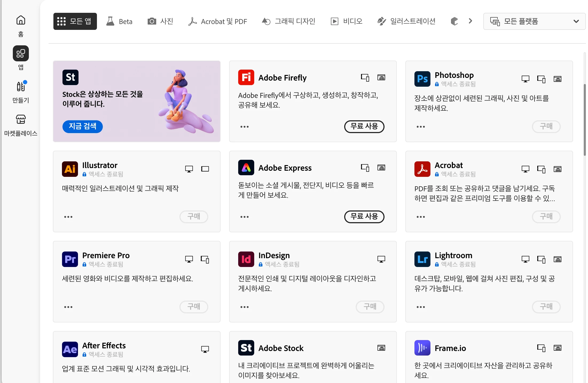
Task: Open the Home (홈) sidebar icon
Action: (x=21, y=21)
